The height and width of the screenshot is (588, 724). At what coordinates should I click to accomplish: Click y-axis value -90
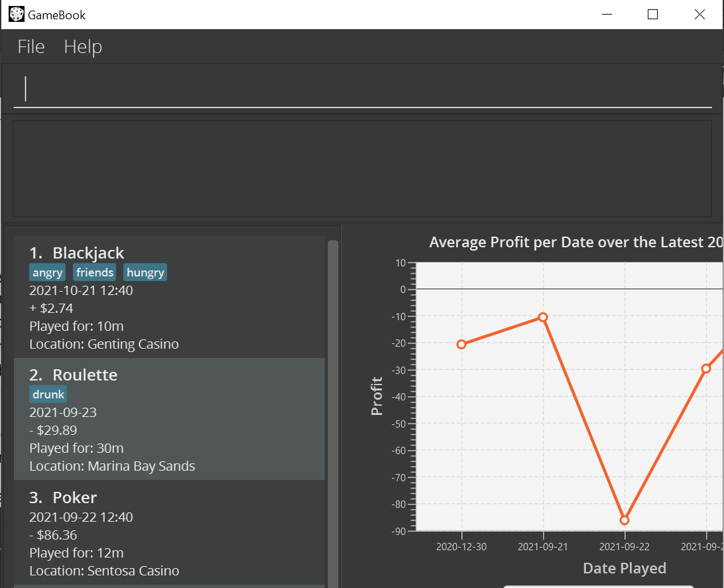pyautogui.click(x=398, y=531)
